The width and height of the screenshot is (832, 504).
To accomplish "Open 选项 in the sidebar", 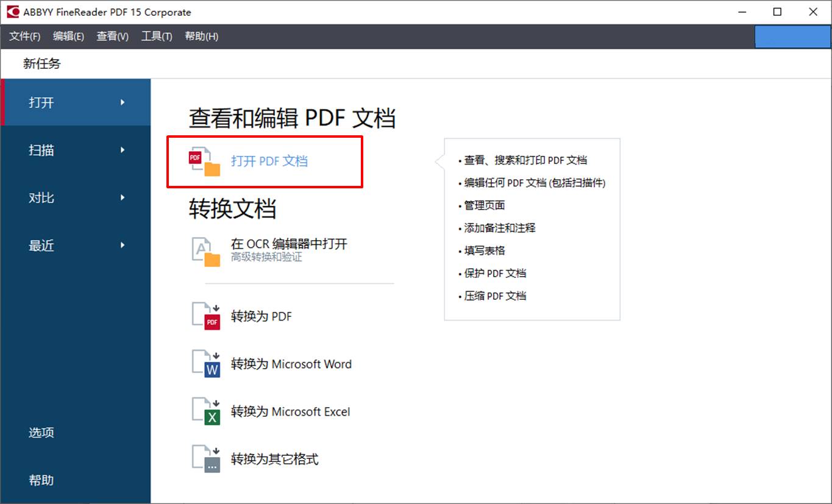I will click(41, 433).
